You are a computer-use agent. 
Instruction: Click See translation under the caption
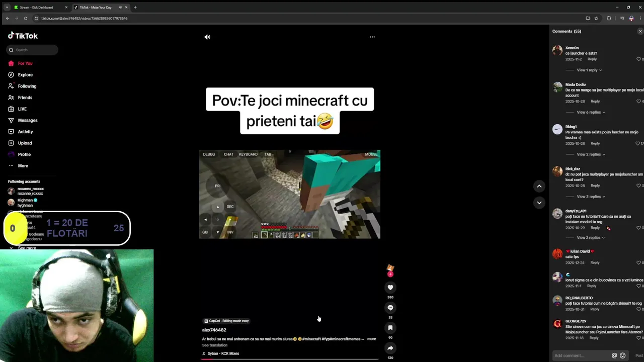tap(215, 345)
